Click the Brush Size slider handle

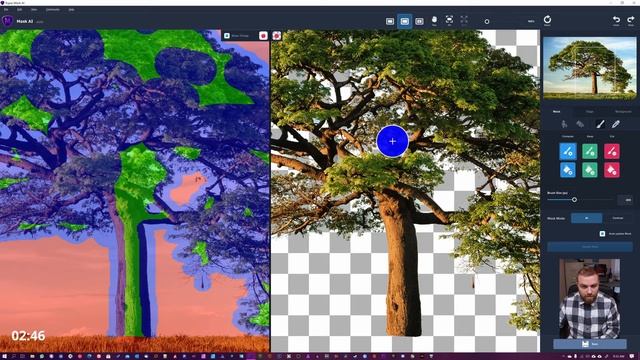click(574, 200)
